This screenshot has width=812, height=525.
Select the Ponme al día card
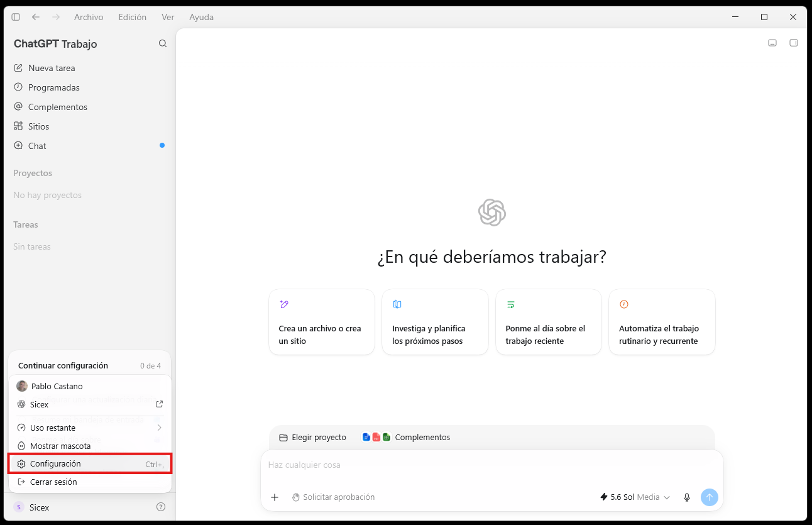[x=549, y=322]
